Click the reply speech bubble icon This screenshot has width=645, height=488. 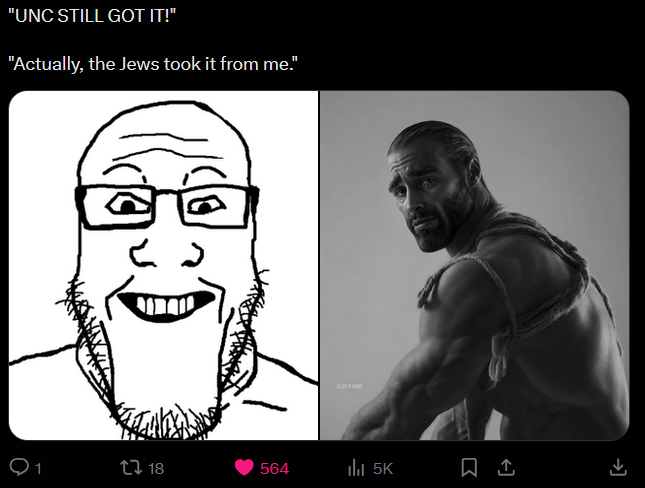(x=19, y=467)
